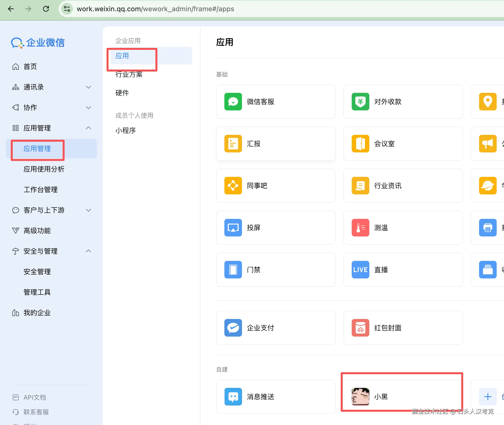Click the browser reload button

pyautogui.click(x=46, y=9)
